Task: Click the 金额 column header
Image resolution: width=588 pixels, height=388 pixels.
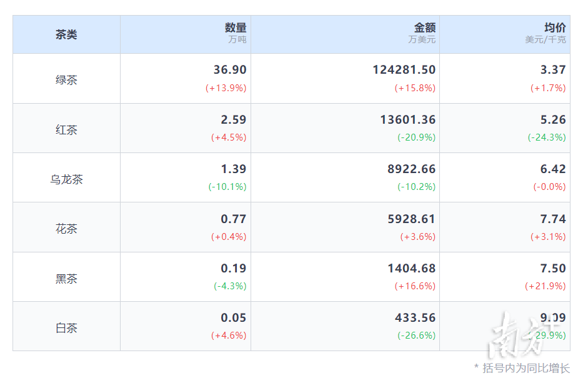Action: click(424, 28)
